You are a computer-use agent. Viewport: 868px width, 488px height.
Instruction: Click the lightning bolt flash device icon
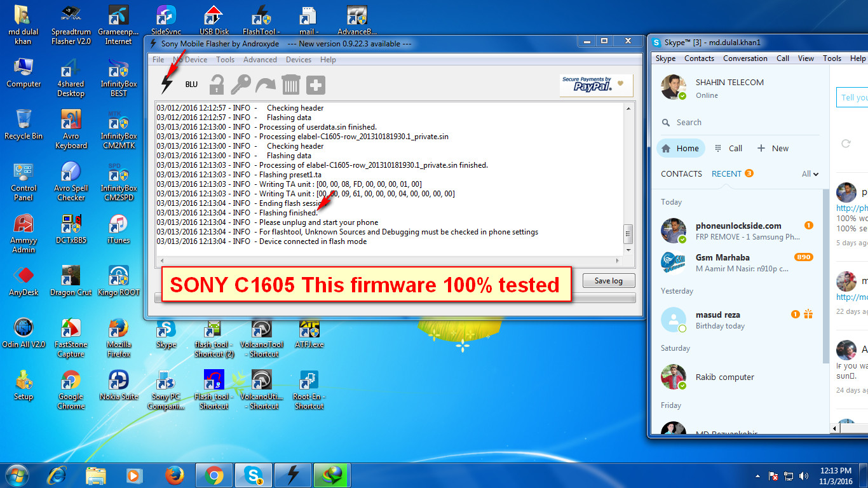(166, 84)
